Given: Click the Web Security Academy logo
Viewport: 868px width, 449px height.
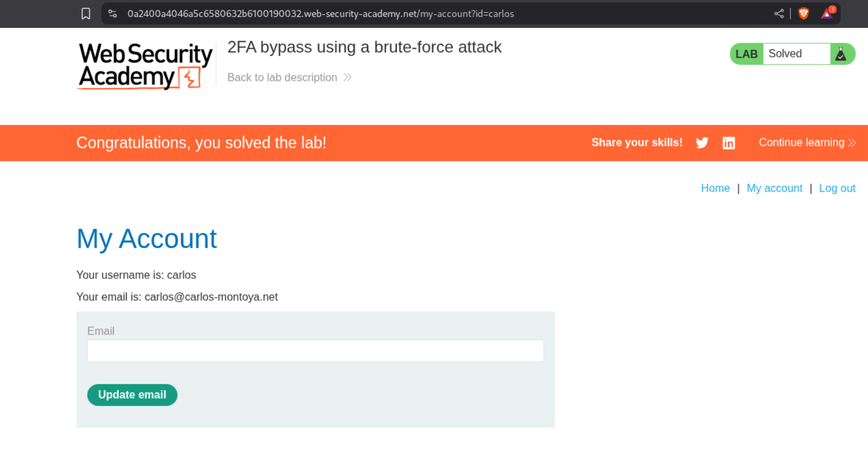Looking at the screenshot, I should 145,66.
